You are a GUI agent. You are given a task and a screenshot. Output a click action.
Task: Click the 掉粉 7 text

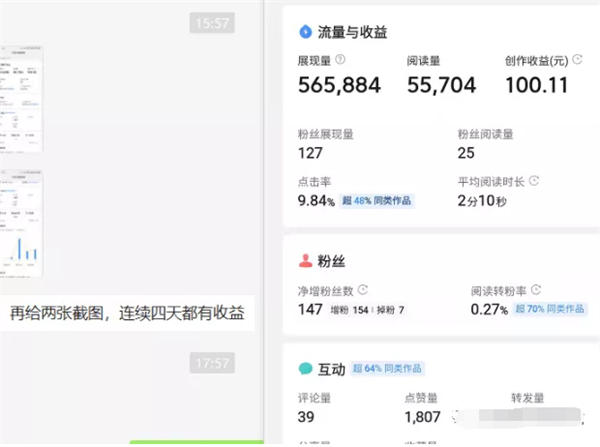pos(390,310)
